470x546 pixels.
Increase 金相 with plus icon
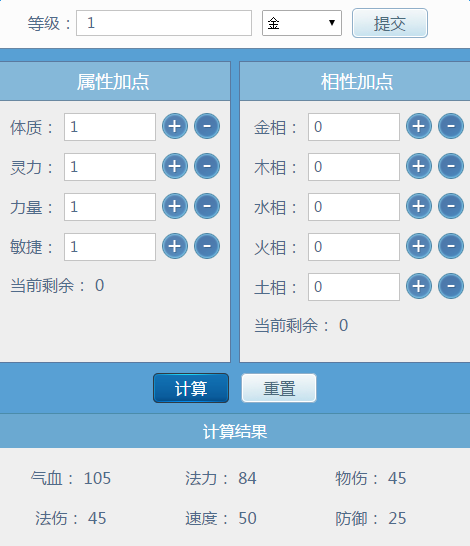tap(419, 126)
